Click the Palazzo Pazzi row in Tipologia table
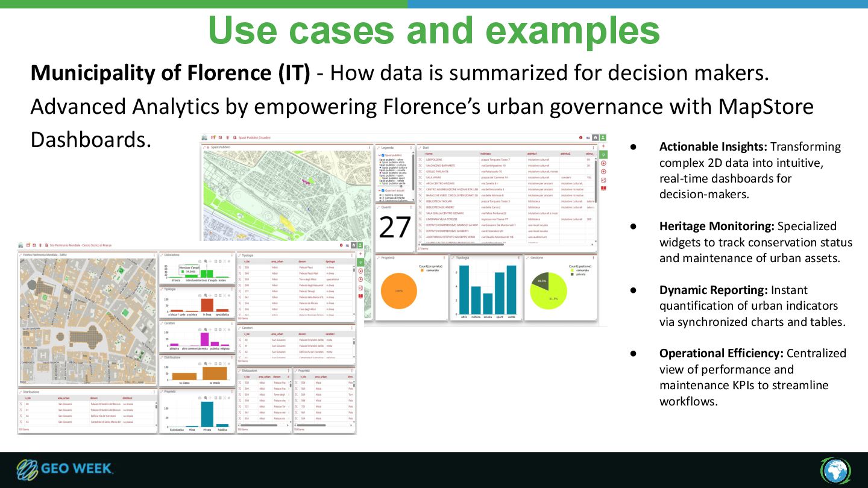The image size is (868, 488). (295, 267)
